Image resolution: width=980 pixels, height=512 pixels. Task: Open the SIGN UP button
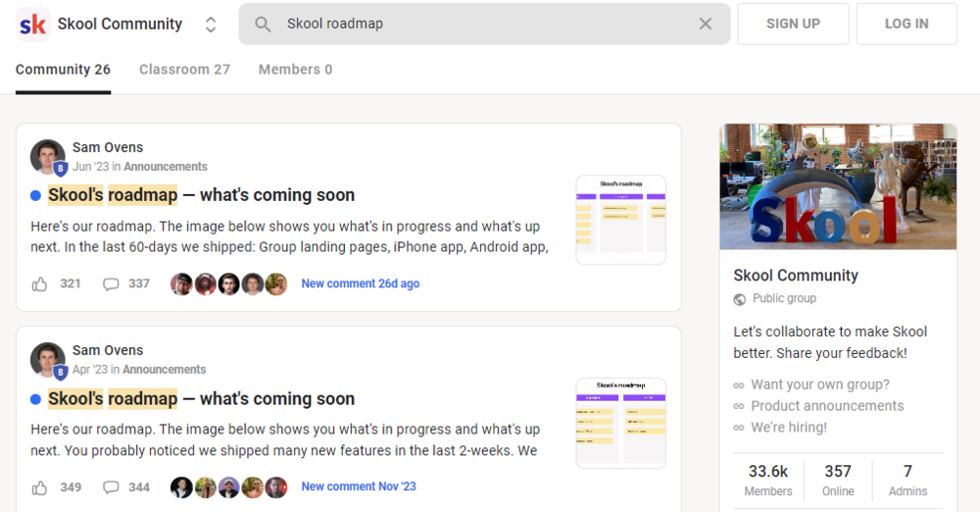tap(793, 24)
